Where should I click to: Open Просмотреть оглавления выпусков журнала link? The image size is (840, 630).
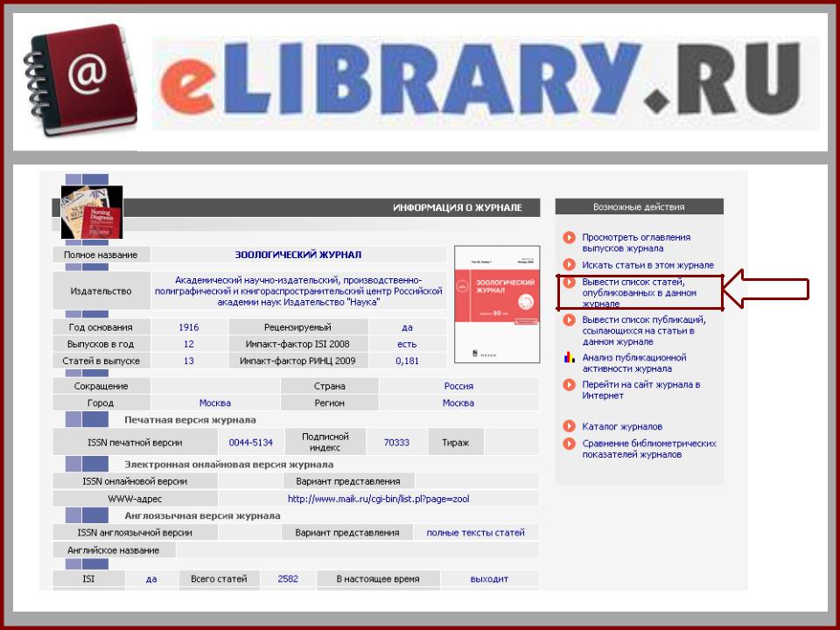click(636, 242)
